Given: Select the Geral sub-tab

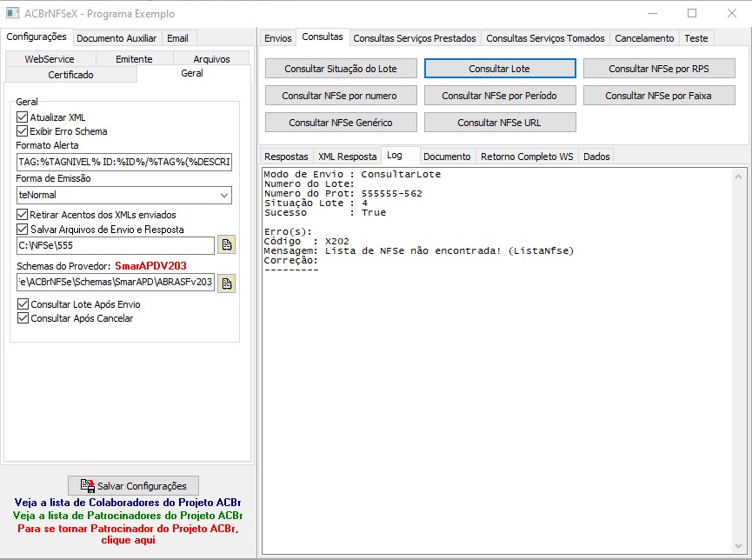Looking at the screenshot, I should tap(192, 73).
